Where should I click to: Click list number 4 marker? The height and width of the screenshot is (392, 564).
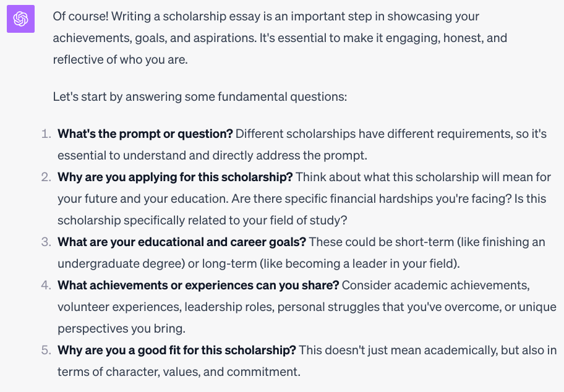(x=46, y=285)
